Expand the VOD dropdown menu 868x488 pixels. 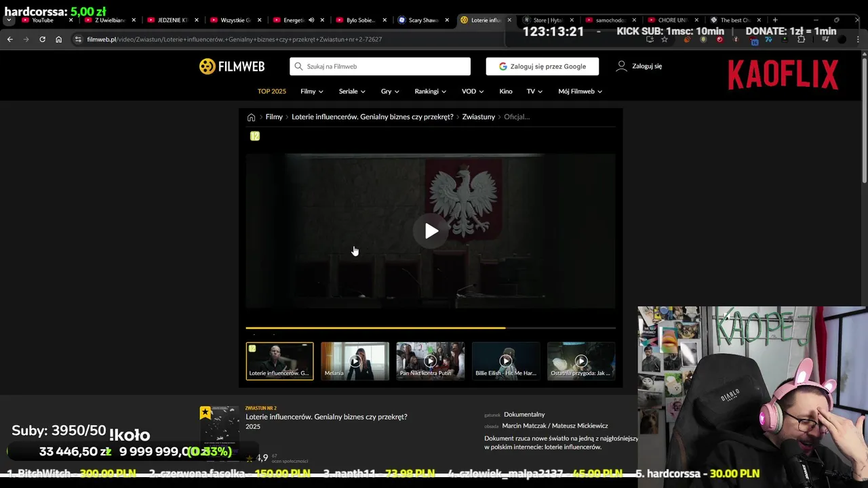473,91
